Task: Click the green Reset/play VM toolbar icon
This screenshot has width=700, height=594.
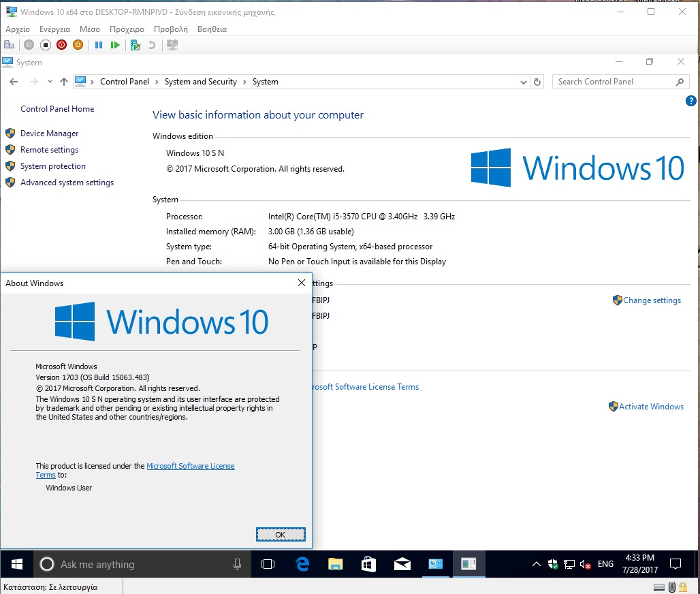Action: coord(115,45)
